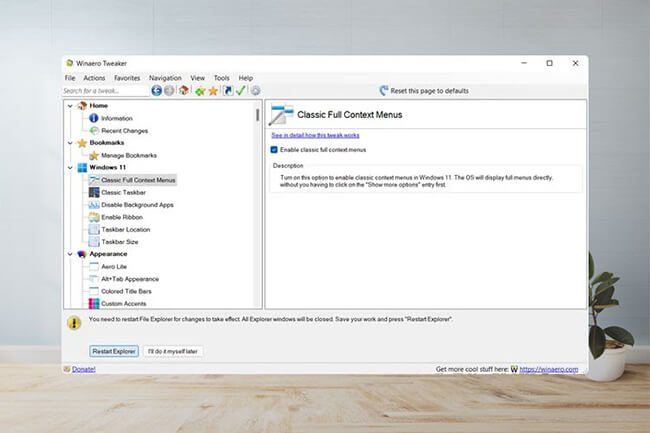Click the Alt+Tab Appearance icon
650x433 pixels.
(94, 279)
